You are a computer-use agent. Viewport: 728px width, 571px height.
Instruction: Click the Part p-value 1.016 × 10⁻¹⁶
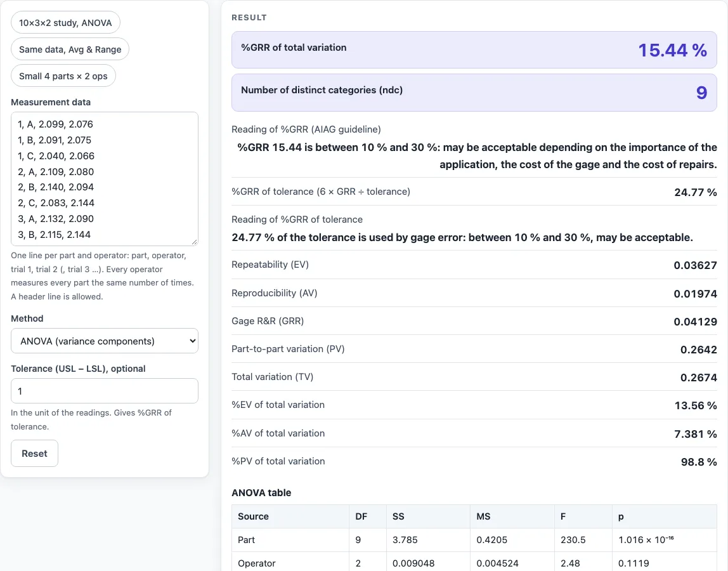(646, 539)
